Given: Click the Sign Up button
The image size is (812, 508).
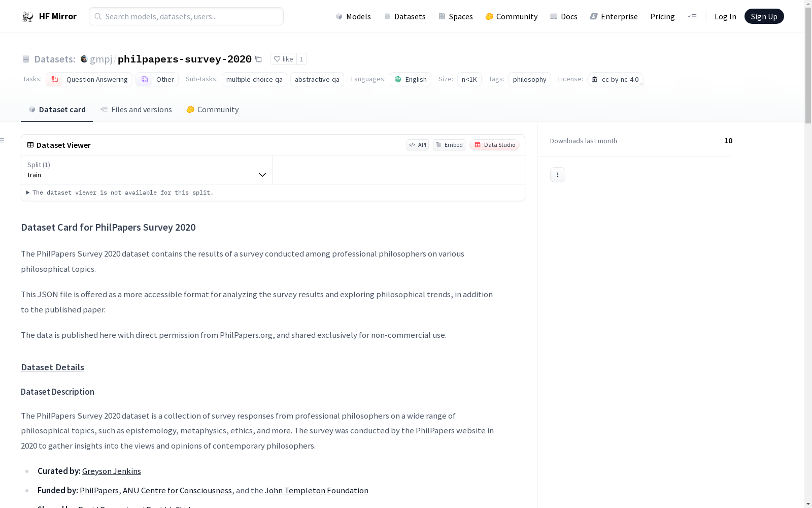Looking at the screenshot, I should click(x=764, y=16).
